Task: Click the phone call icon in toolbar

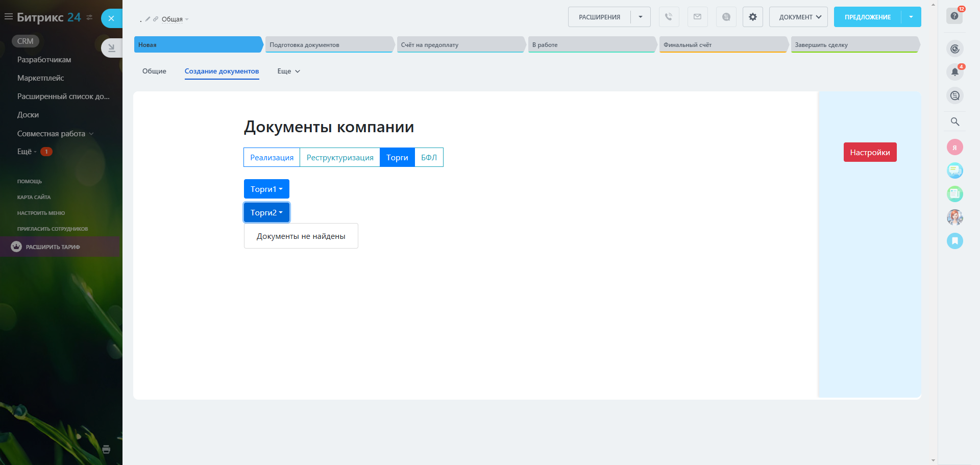Action: (669, 17)
